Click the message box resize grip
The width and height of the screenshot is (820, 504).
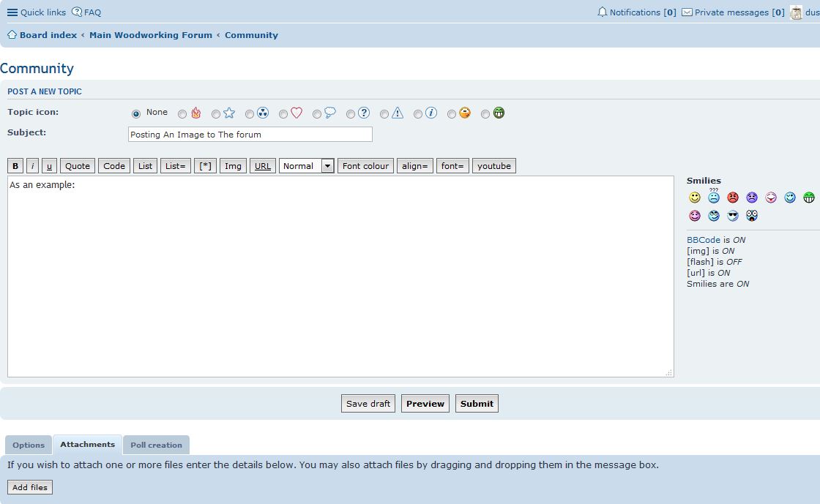coord(669,372)
